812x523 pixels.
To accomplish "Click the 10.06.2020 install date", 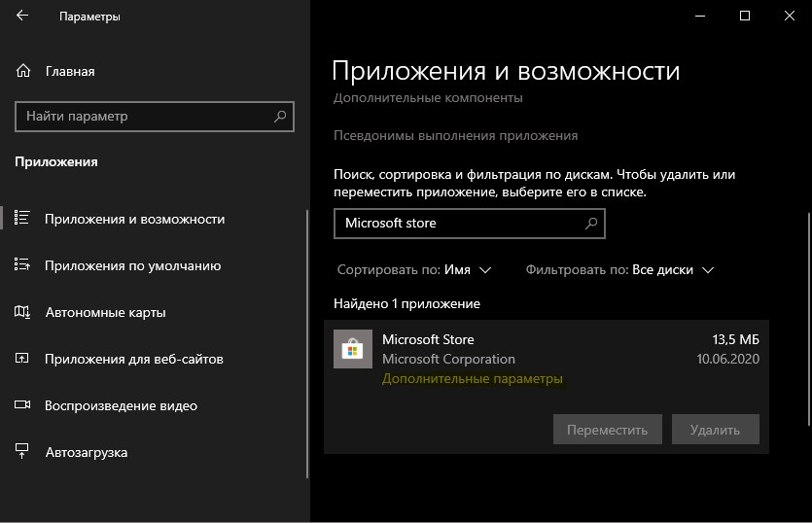I will click(727, 359).
